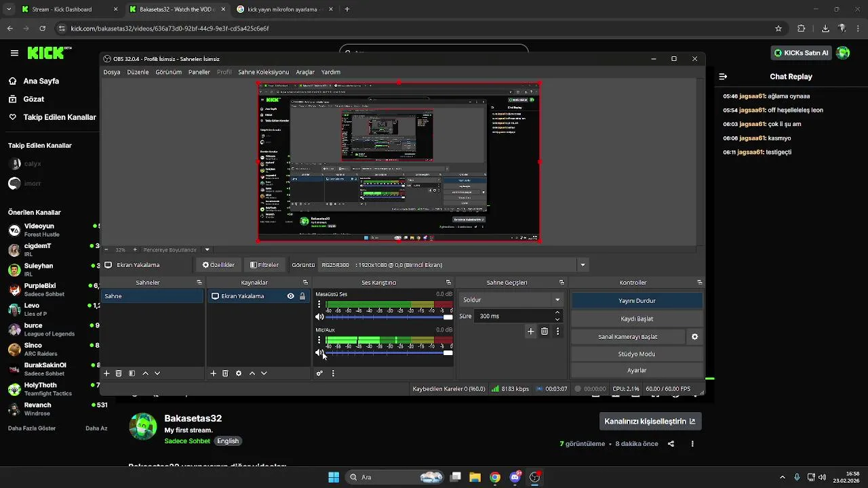Open advanced audio properties gear in mixer
Image resolution: width=868 pixels, height=488 pixels.
tap(319, 373)
